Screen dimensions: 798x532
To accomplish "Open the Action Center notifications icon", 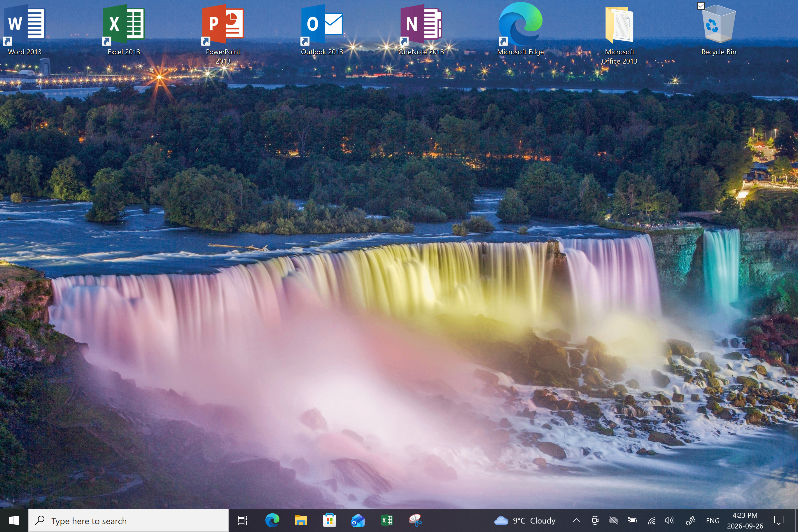I will coord(778,520).
